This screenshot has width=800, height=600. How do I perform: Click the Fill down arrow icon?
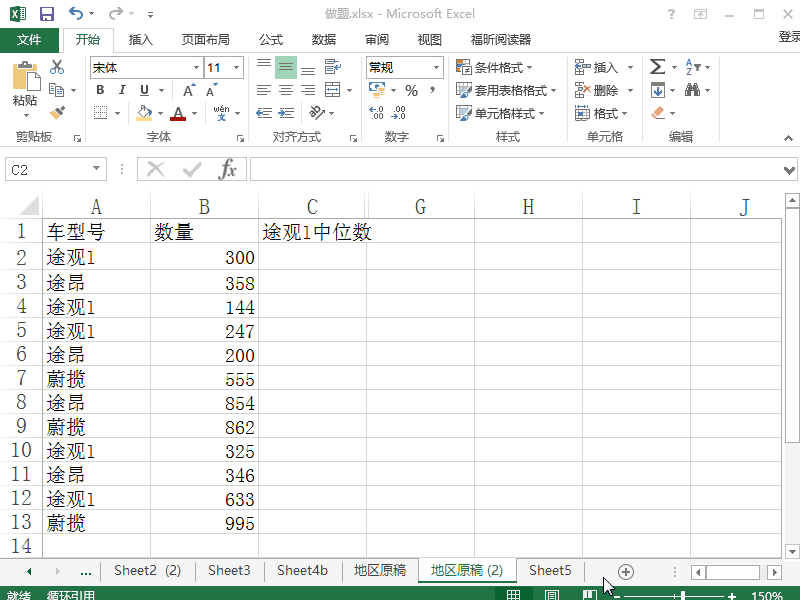pyautogui.click(x=658, y=90)
